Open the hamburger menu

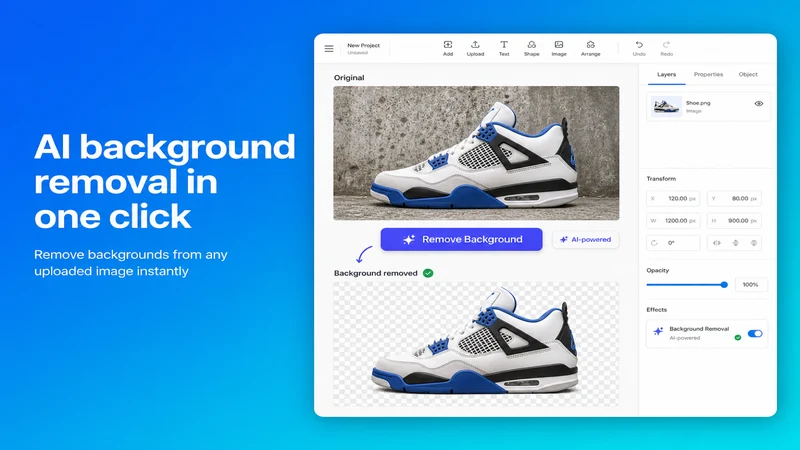pos(329,48)
